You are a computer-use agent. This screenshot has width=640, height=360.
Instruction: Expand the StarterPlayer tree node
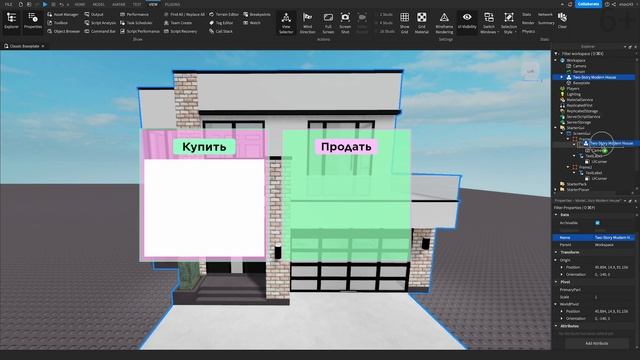pyautogui.click(x=556, y=189)
